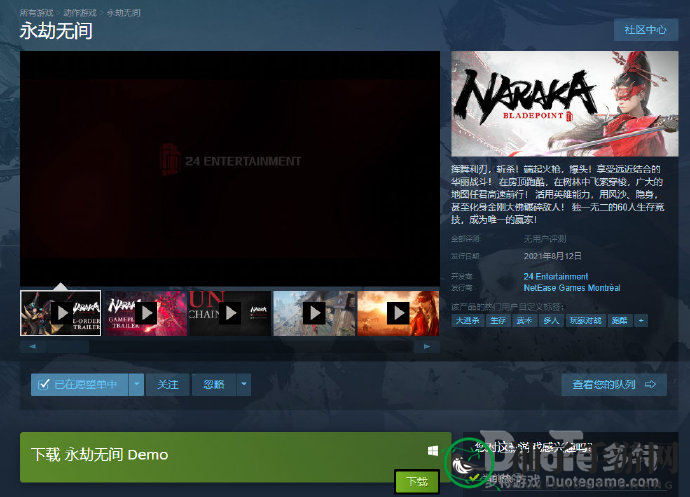Click the 忽略 ignore button
The height and width of the screenshot is (497, 690).
coord(214,384)
